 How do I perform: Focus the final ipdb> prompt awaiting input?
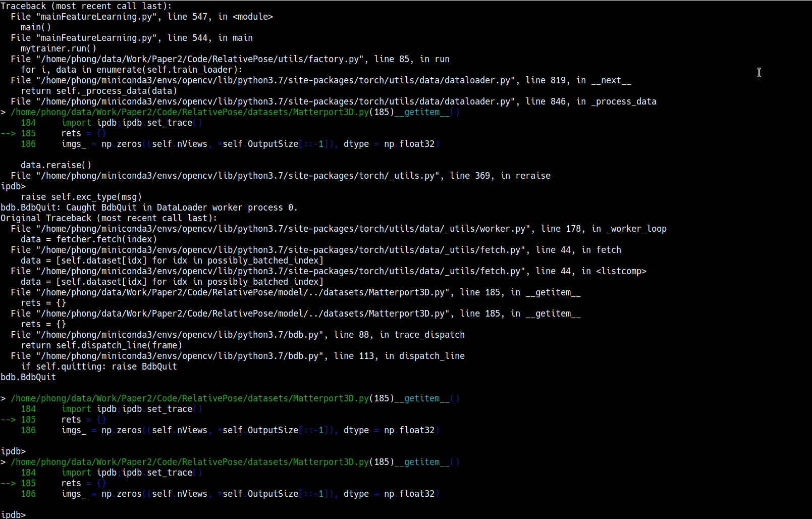coord(13,514)
